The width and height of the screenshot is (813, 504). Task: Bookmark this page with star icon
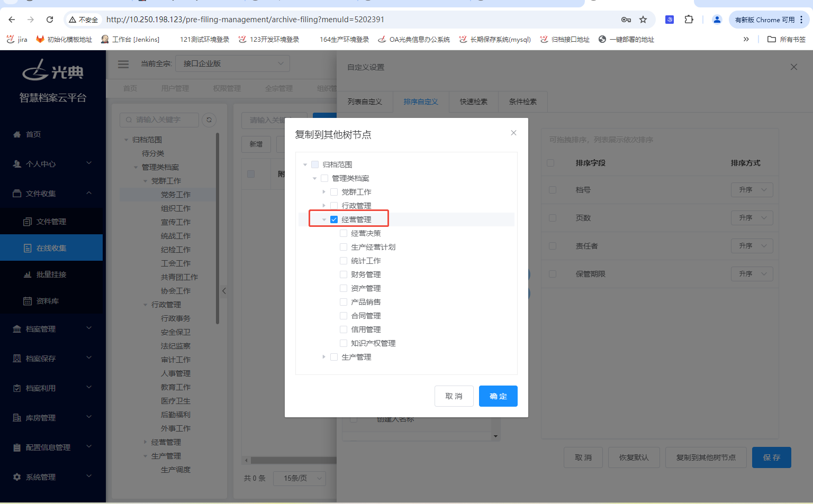(643, 20)
